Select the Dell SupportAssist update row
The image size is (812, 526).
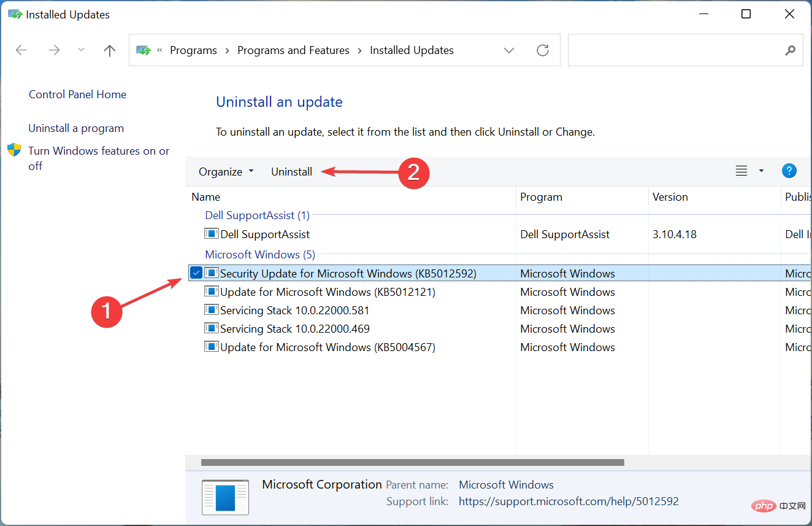(499, 234)
